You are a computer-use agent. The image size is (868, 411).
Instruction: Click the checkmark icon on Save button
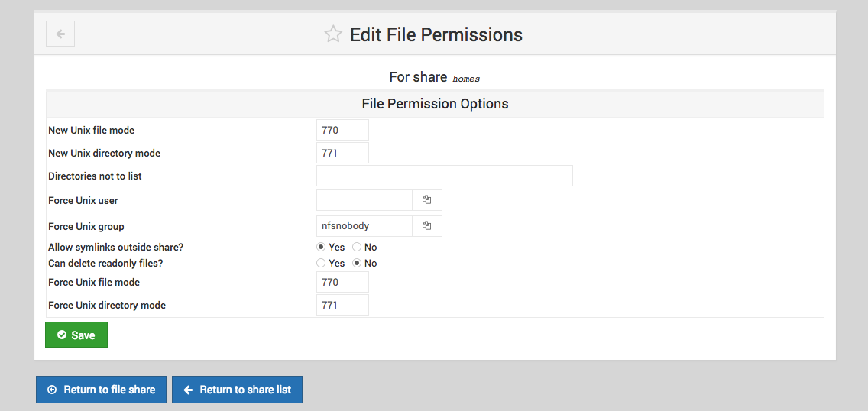[x=62, y=335]
